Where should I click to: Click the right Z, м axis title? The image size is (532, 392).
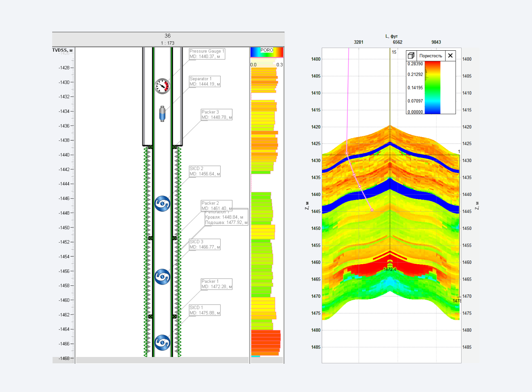(477, 206)
